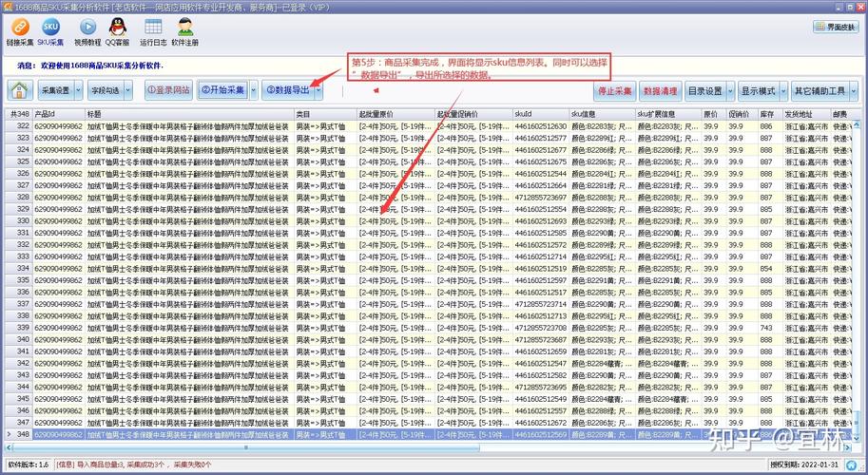Click the ③数据导出 button
868x475 pixels.
(287, 91)
